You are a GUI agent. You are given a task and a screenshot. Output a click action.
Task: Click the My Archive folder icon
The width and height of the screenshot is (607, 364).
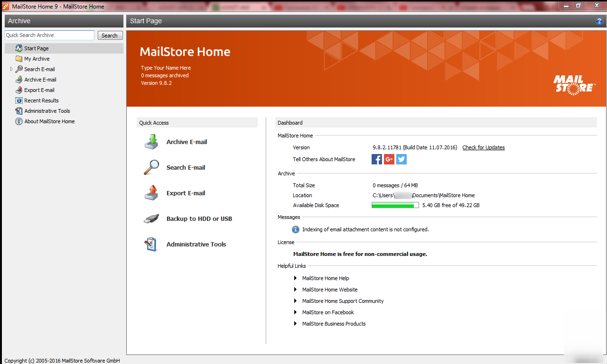point(19,59)
